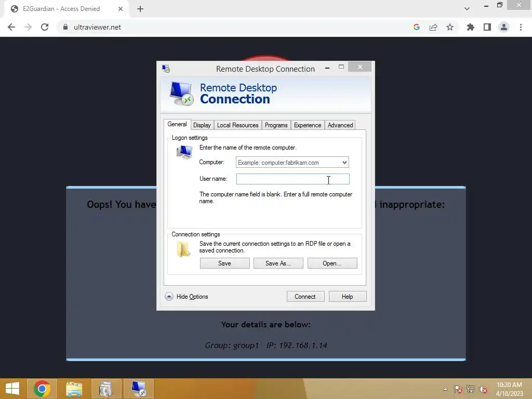Select the E2Guardian - Access Denied tab
The width and height of the screenshot is (532, 399).
(x=66, y=9)
